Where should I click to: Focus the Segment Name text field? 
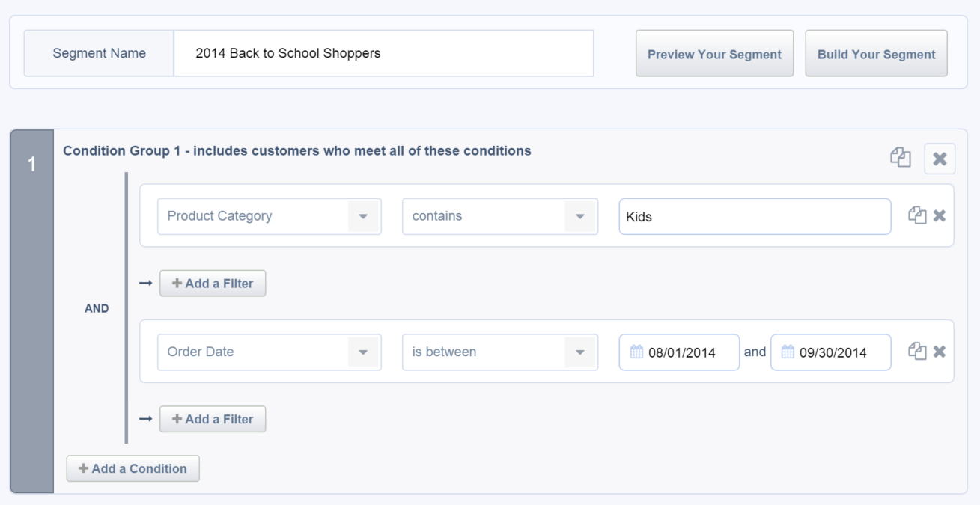coord(383,53)
